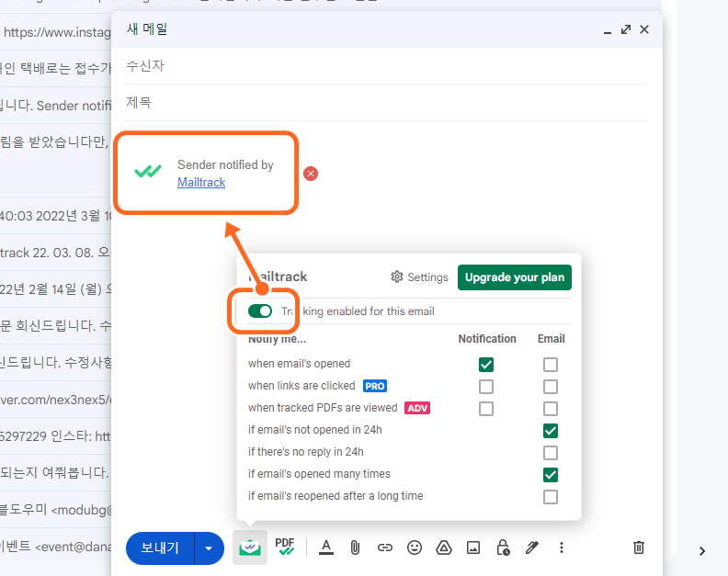Insert a photo with the image icon
This screenshot has width=728, height=576.
473,548
